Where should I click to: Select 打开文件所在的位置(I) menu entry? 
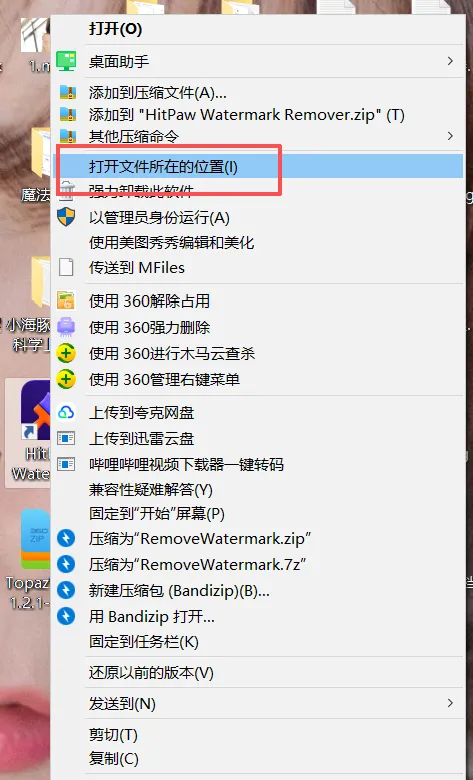pyautogui.click(x=258, y=166)
